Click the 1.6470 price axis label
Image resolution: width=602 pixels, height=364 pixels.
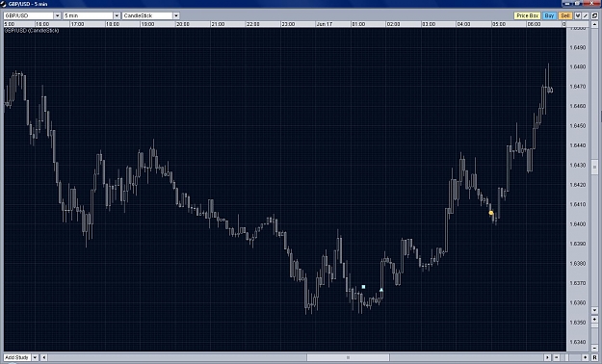coord(578,87)
